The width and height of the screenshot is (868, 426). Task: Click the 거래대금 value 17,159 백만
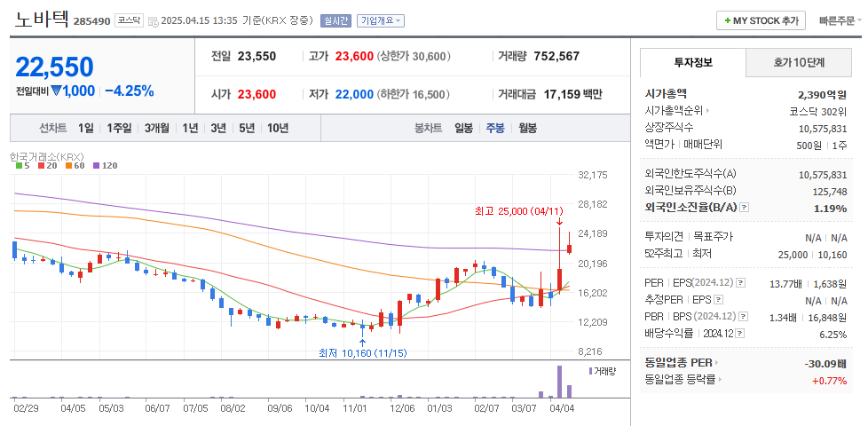[573, 94]
